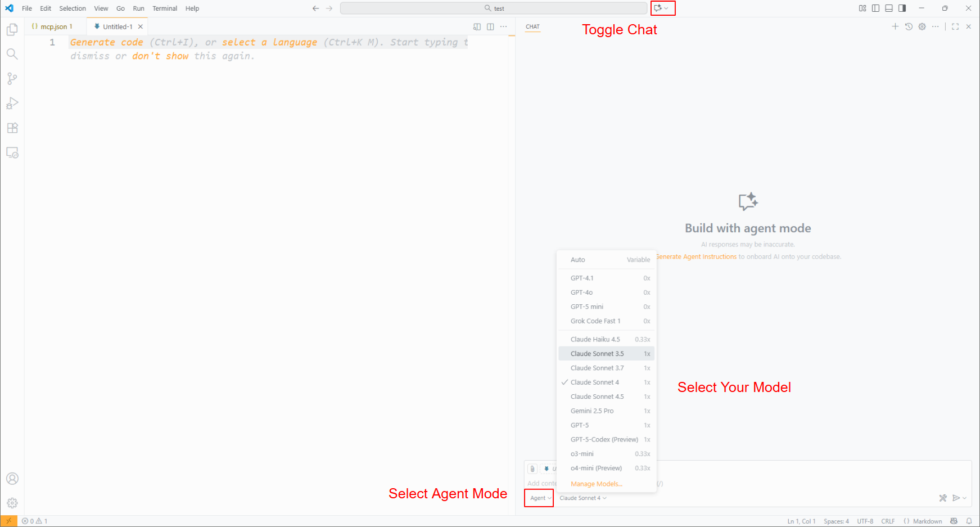
Task: Switch to the mcp.json tab
Action: 53,26
